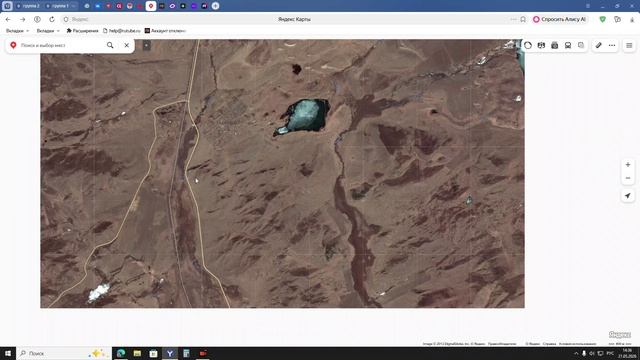
Task: Clear the map search with X button
Action: 127,45
